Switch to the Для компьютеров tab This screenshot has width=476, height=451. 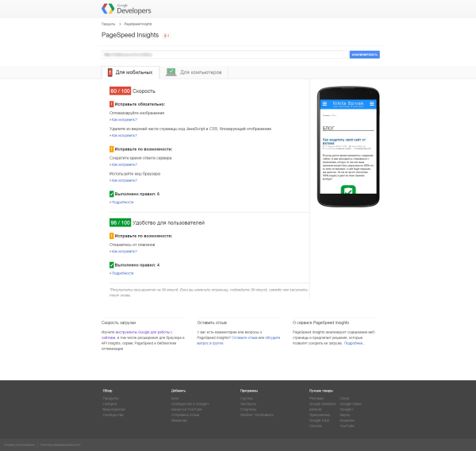(194, 72)
